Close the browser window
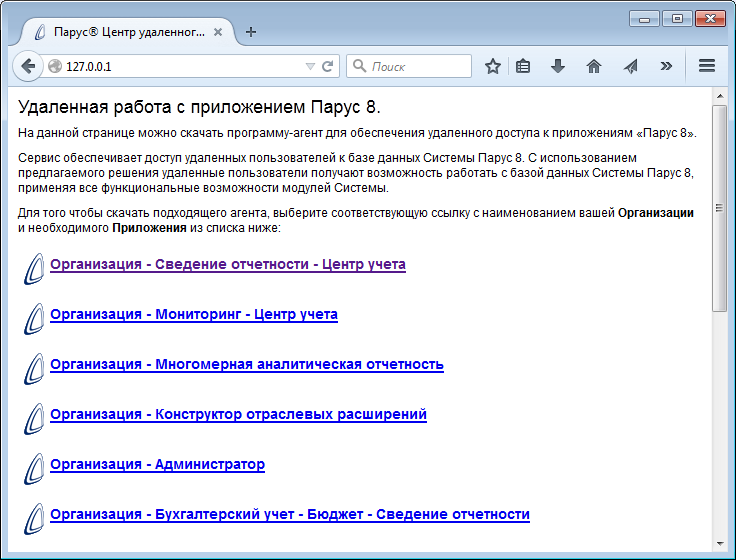Viewport: 736px width, 560px height. (x=710, y=19)
